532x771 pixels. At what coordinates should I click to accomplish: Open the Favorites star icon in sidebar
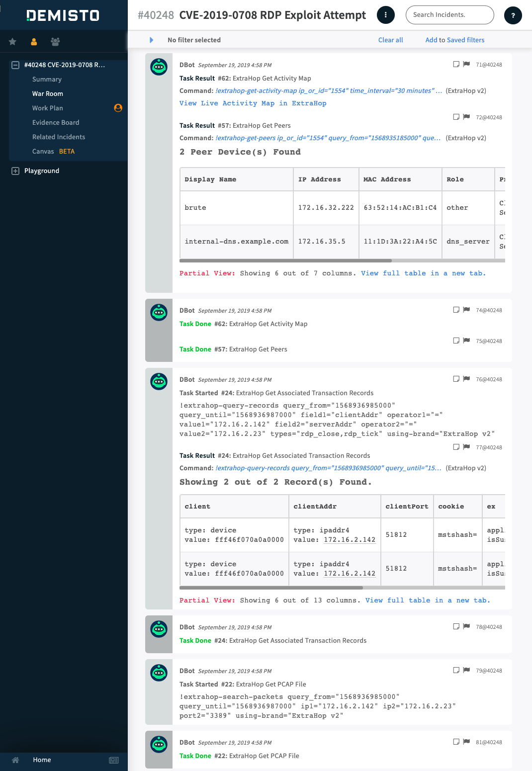(12, 42)
